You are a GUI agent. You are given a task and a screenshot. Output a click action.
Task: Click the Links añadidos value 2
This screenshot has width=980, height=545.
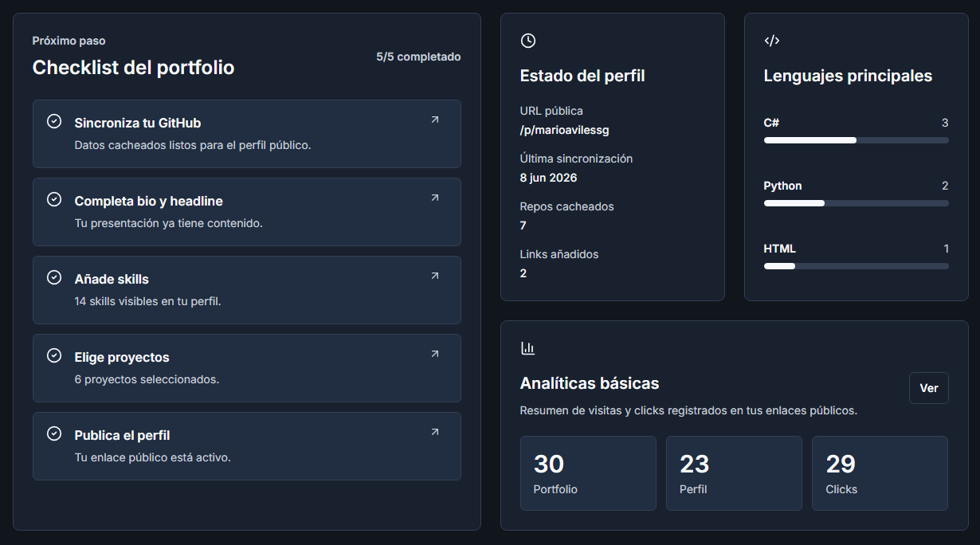523,273
